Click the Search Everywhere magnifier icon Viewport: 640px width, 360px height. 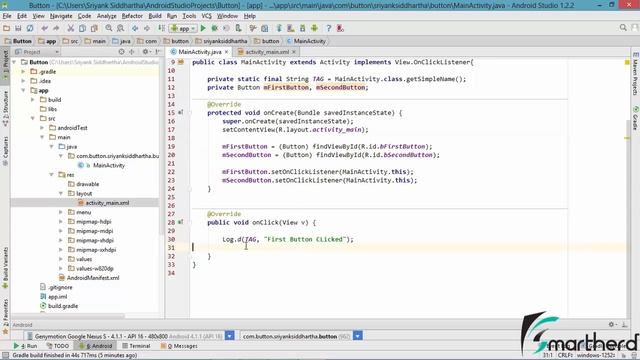(x=623, y=28)
